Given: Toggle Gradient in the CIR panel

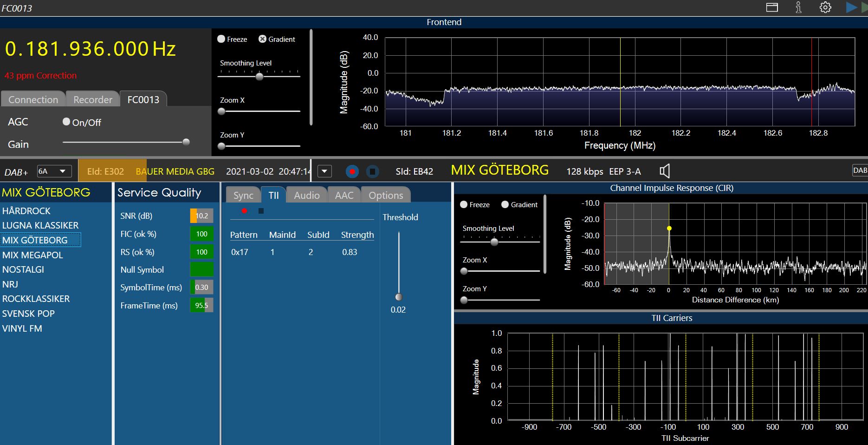Looking at the screenshot, I should pyautogui.click(x=519, y=204).
